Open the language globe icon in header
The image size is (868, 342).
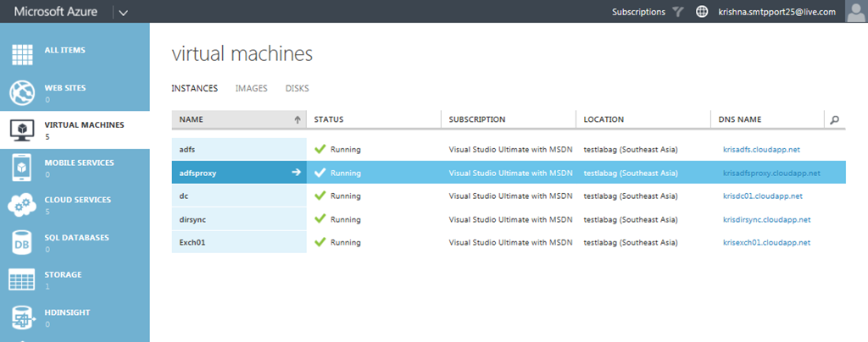[x=701, y=12]
